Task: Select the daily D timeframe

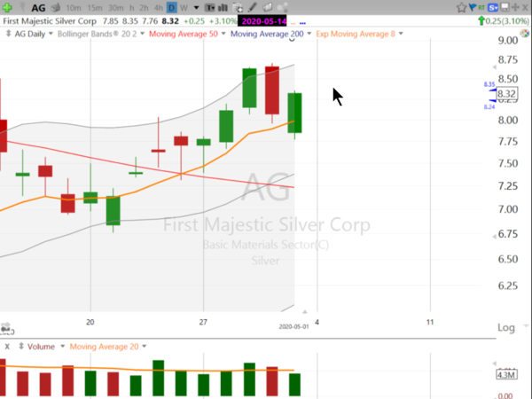Action: [x=172, y=7]
